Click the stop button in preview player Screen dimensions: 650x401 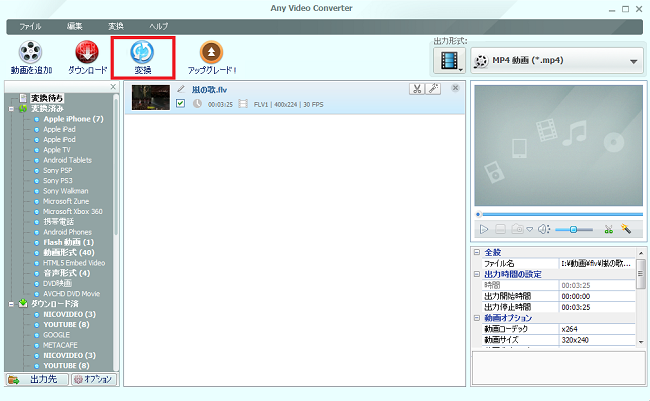500,229
